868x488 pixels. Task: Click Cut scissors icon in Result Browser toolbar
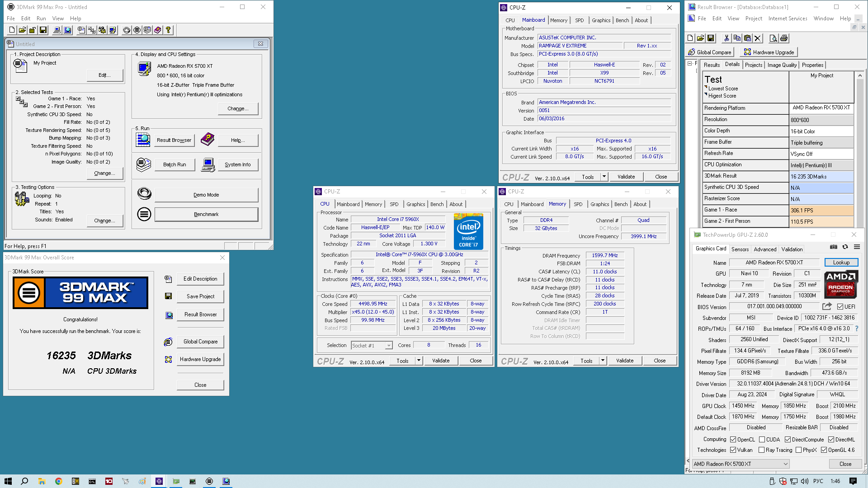coord(726,38)
